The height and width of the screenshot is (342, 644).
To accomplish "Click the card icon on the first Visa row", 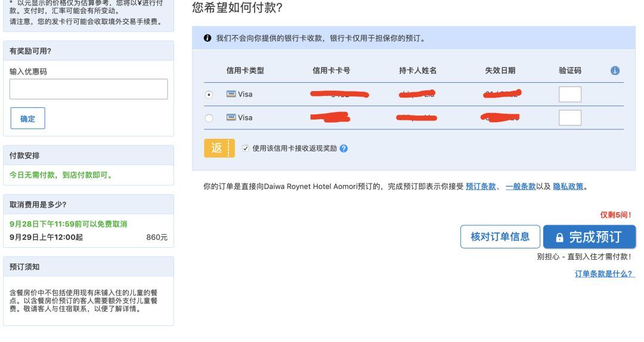I will (231, 94).
